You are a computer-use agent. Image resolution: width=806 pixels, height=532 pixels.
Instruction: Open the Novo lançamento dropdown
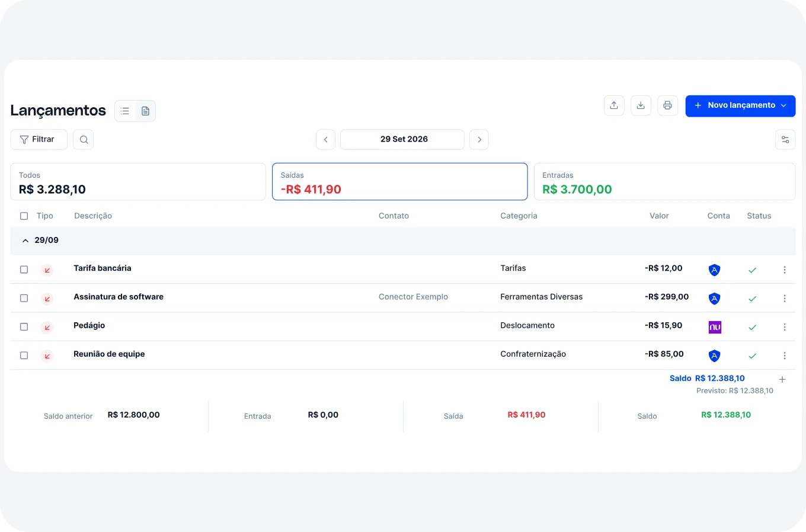(740, 105)
